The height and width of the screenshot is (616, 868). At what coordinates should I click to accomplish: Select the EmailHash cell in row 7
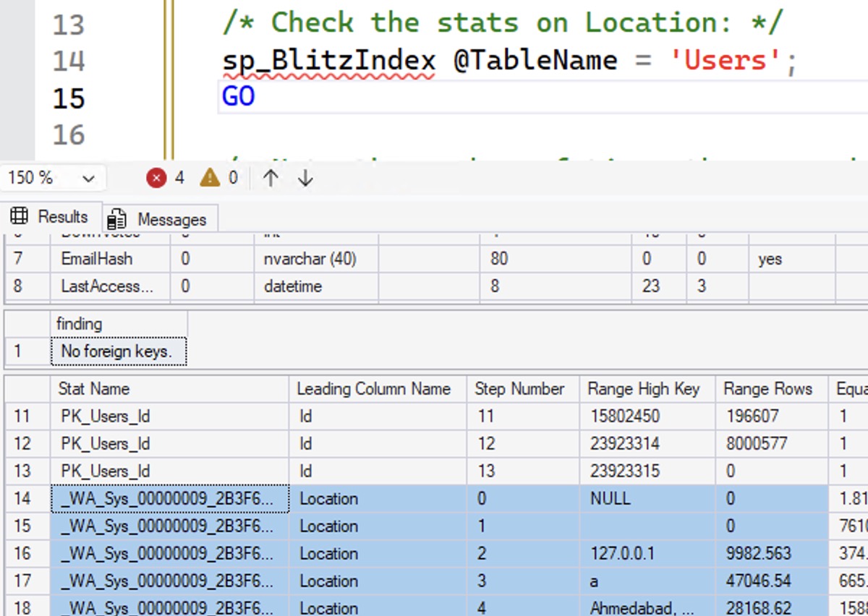97,259
